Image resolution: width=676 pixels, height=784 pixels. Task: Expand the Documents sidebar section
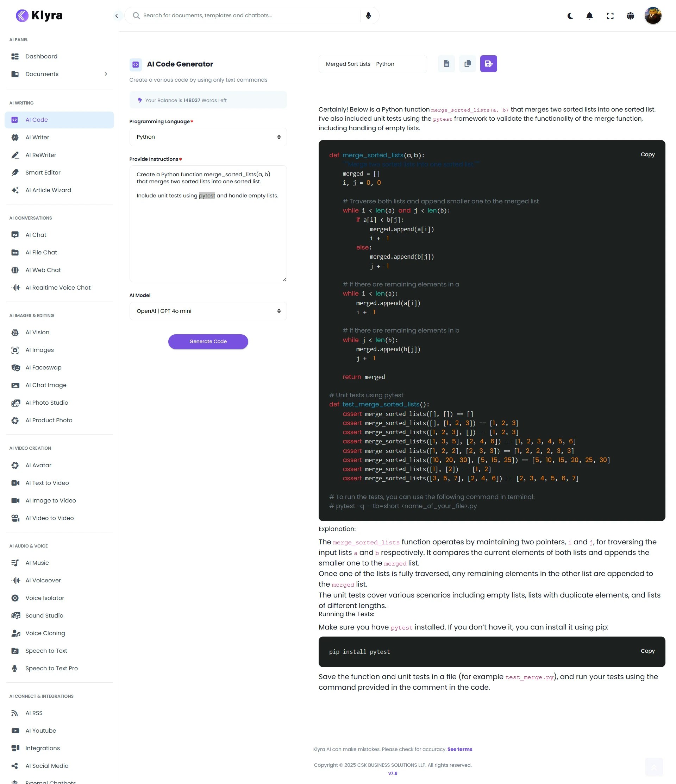[106, 74]
